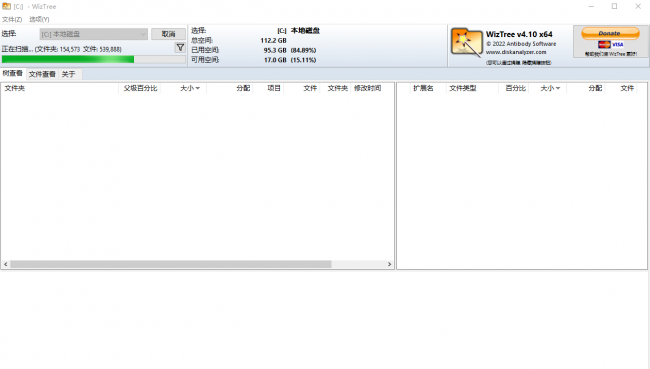
Task: Close the WizTree window
Action: coord(638,6)
